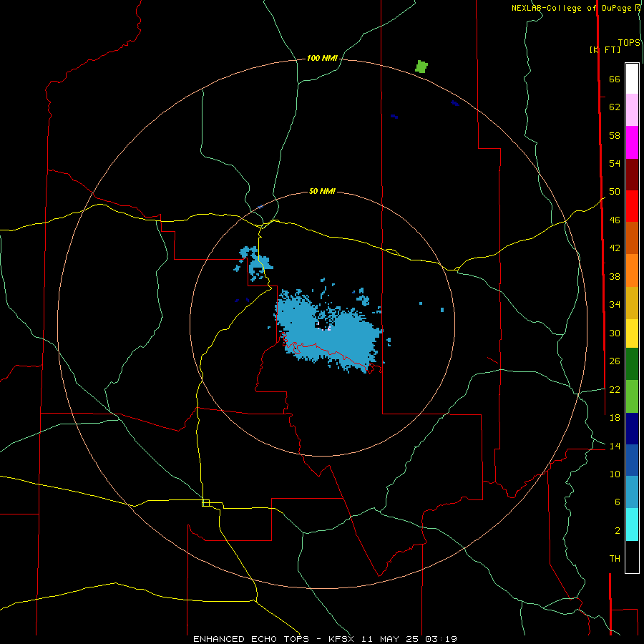Pick the cyan legend swatch
644x644 pixels.
coord(632,525)
